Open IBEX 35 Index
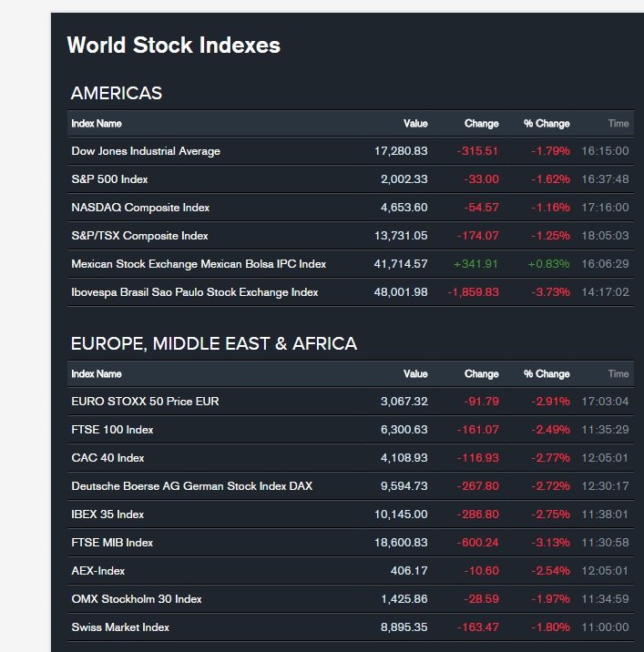The height and width of the screenshot is (652, 644). [107, 514]
